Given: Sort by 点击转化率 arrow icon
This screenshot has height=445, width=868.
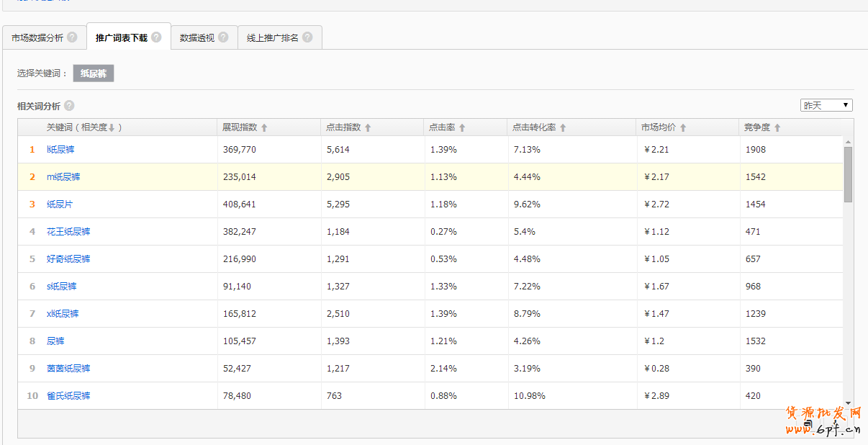Looking at the screenshot, I should [x=563, y=127].
